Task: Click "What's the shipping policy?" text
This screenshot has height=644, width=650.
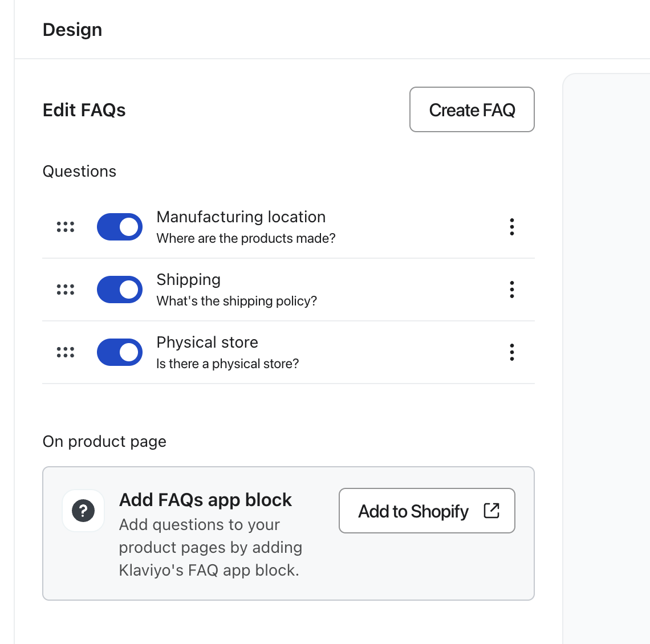Action: (x=237, y=301)
